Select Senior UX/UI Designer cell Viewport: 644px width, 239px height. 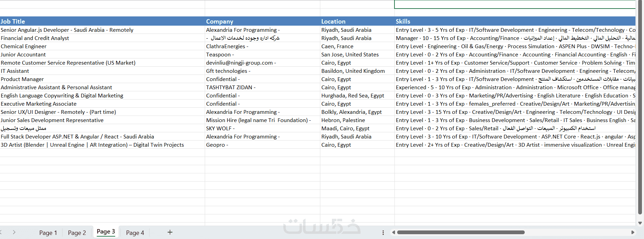pos(102,112)
